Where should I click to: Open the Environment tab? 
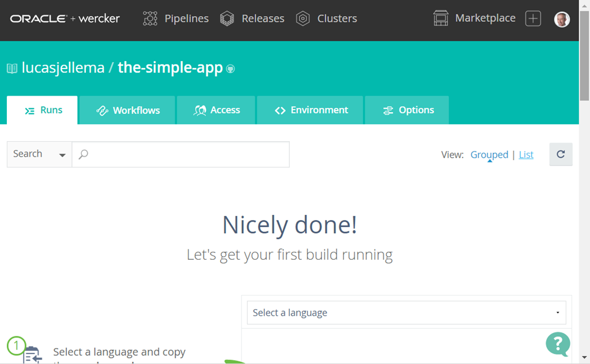click(x=311, y=110)
